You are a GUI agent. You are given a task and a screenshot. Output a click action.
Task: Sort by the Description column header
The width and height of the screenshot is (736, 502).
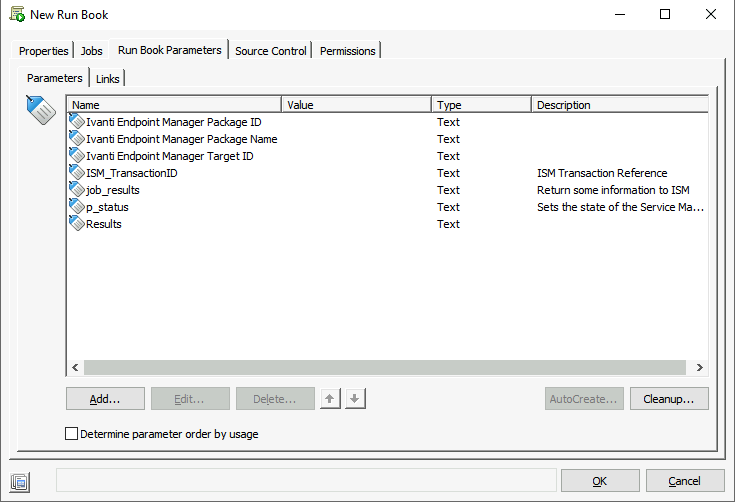point(620,105)
